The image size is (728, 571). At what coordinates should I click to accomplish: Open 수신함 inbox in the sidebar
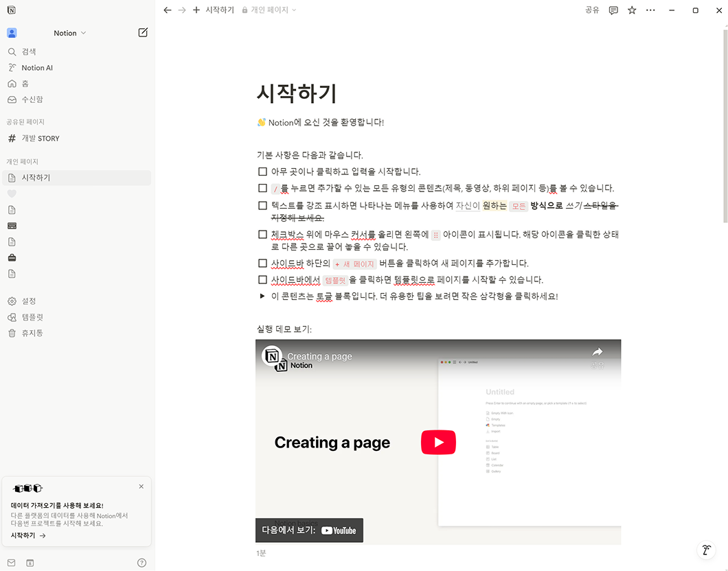point(77,100)
